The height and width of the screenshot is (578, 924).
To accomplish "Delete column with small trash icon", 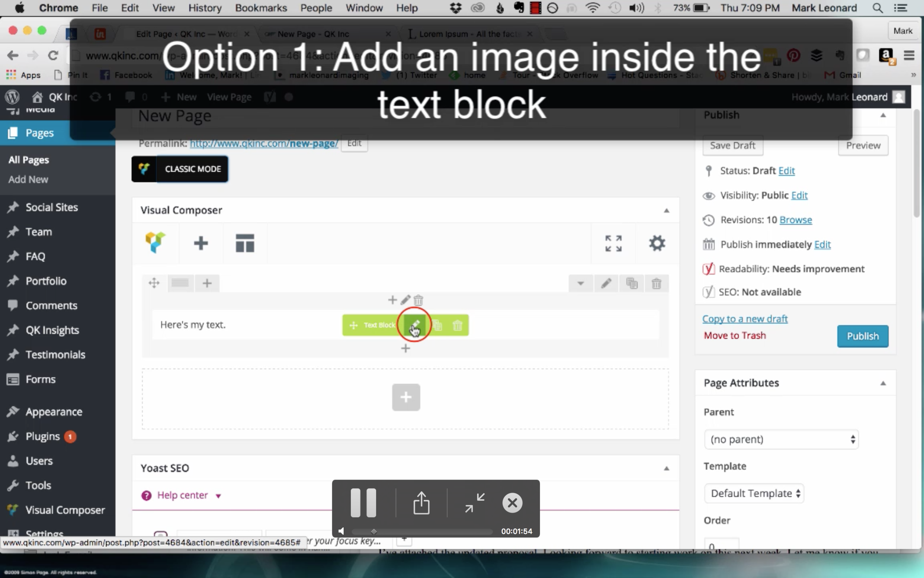I will click(x=418, y=300).
